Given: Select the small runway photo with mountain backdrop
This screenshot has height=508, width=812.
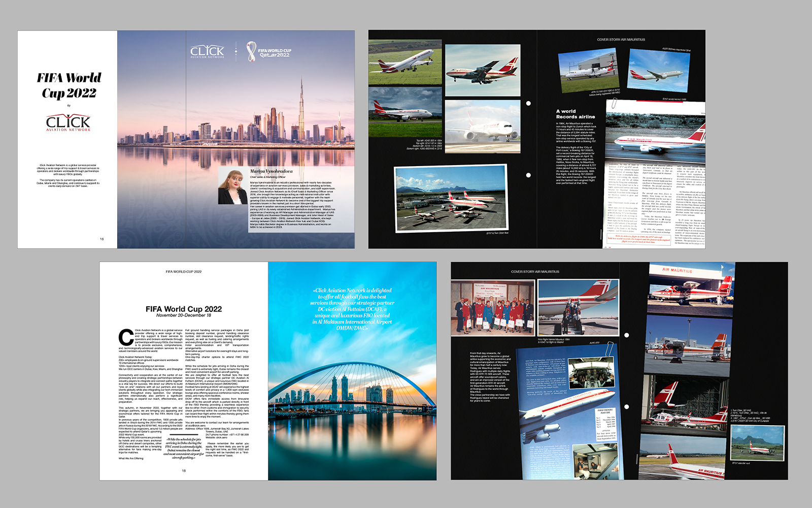Looking at the screenshot, I should 757,442.
